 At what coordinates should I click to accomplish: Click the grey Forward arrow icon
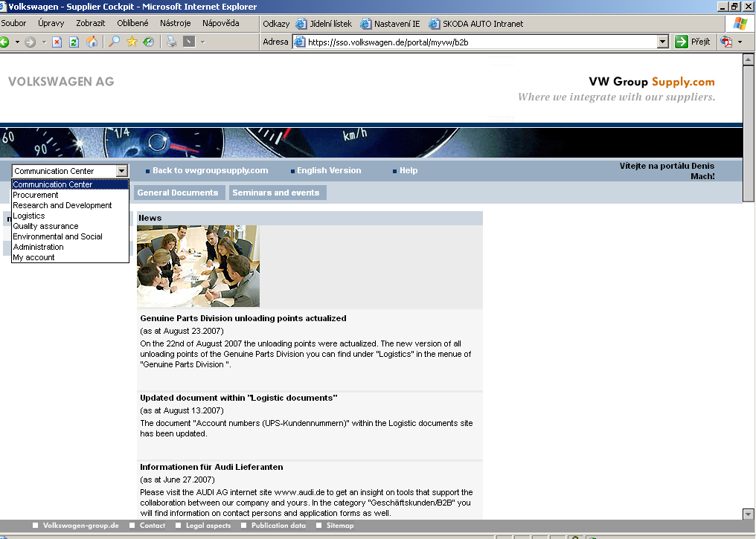pyautogui.click(x=30, y=42)
